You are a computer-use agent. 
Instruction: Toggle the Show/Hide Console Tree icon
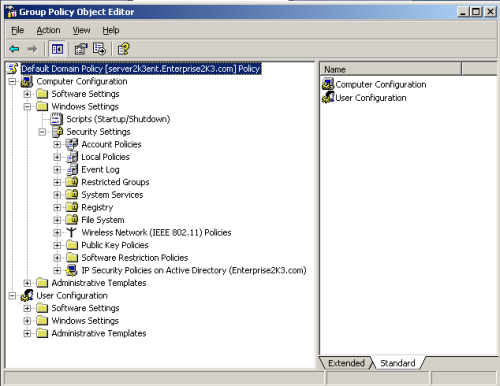click(x=57, y=49)
